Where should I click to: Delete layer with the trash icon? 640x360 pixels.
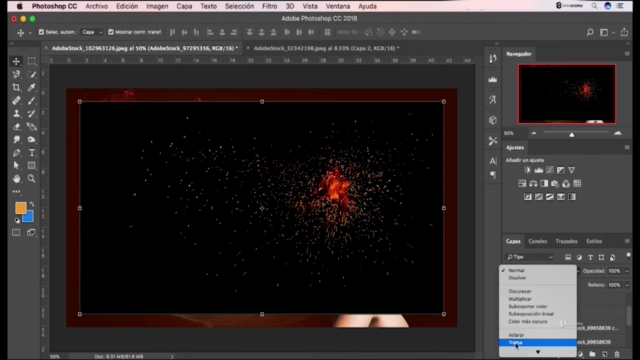[617, 354]
